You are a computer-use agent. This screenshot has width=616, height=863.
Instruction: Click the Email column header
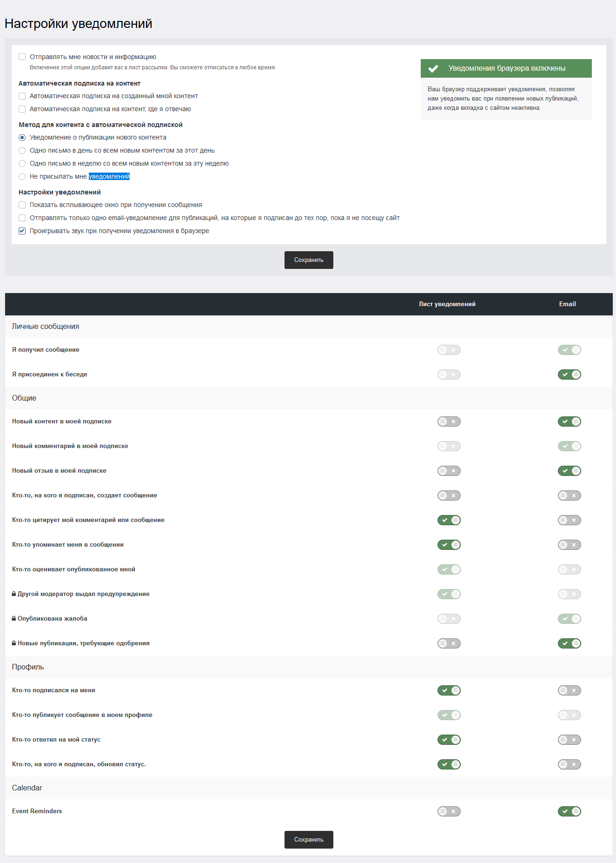(x=567, y=304)
